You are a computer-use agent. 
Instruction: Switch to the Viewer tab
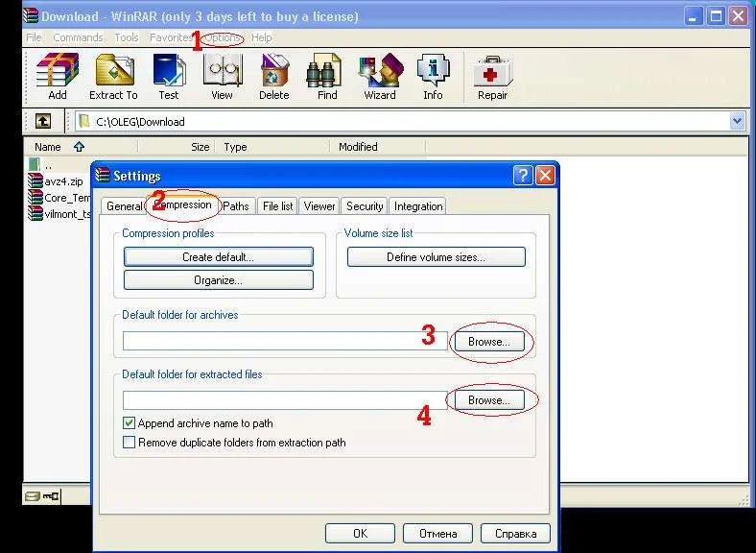[x=319, y=206]
